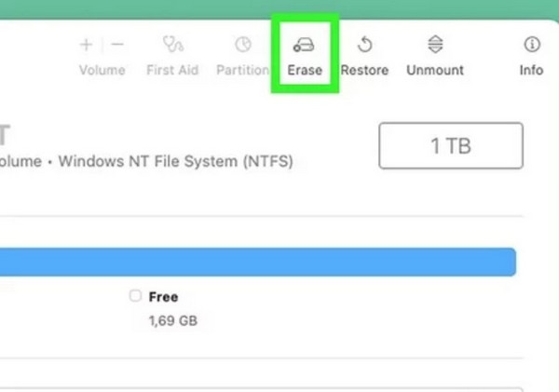Click the Partition label
The image size is (559, 392).
tap(243, 70)
